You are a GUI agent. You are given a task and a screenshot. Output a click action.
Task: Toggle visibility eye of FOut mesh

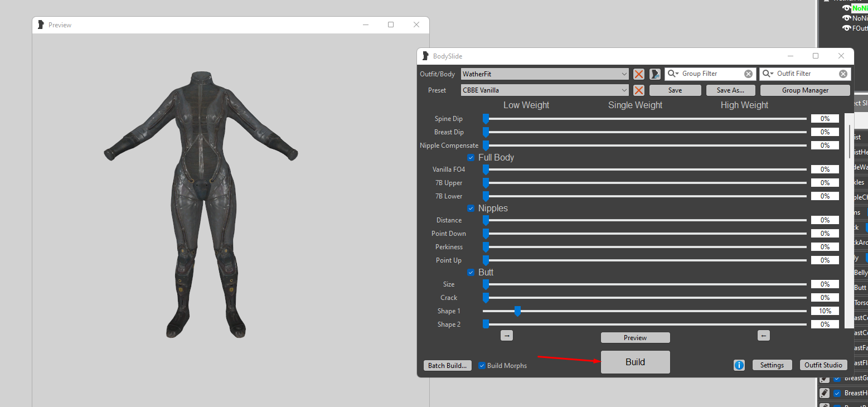pos(846,28)
